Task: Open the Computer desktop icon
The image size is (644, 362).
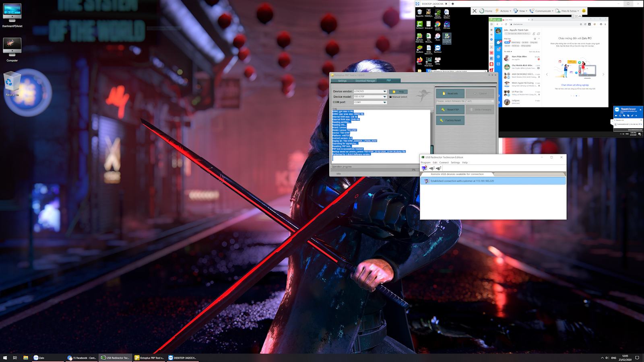Action: coord(12,49)
